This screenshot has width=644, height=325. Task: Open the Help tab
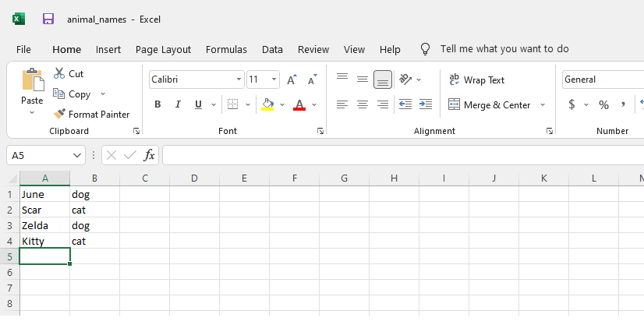click(x=390, y=50)
